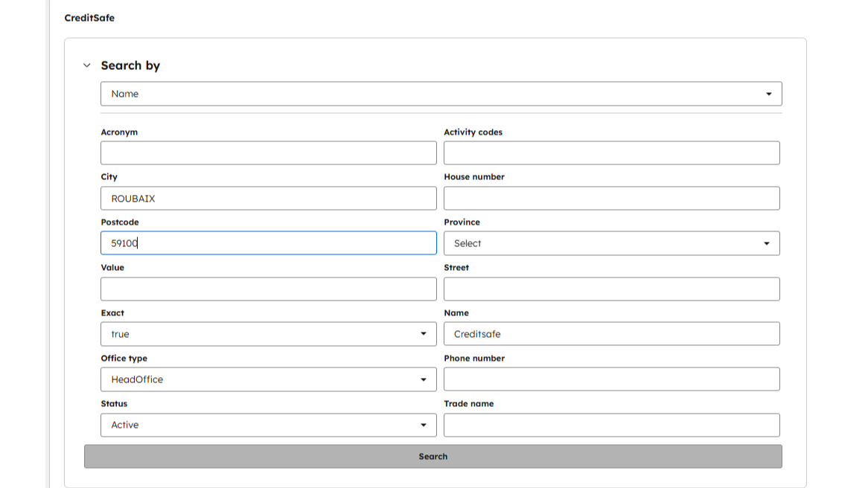Click the Street input field

point(612,289)
